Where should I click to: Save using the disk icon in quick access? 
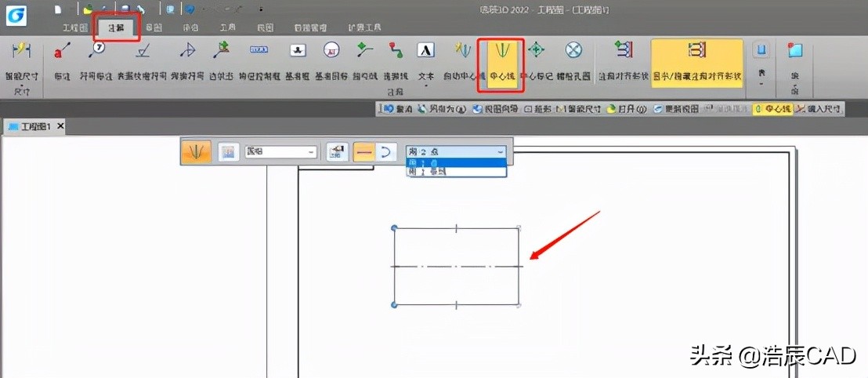(125, 9)
